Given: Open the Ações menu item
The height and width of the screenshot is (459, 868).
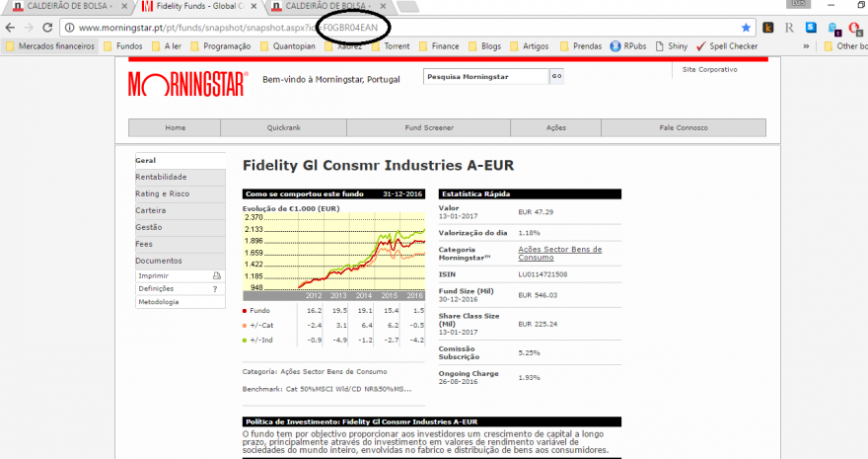Looking at the screenshot, I should (555, 127).
